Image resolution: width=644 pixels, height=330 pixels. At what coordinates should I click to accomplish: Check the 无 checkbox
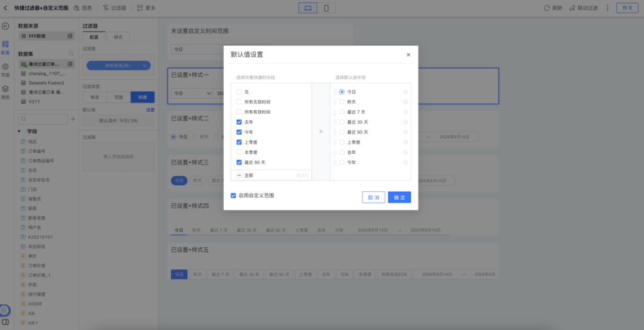coord(239,92)
